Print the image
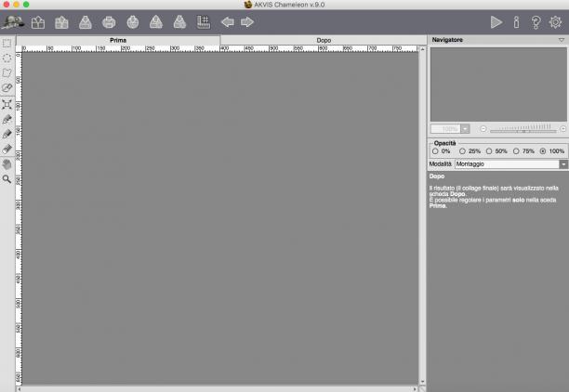Screen dimensions: 569x392 109,22
